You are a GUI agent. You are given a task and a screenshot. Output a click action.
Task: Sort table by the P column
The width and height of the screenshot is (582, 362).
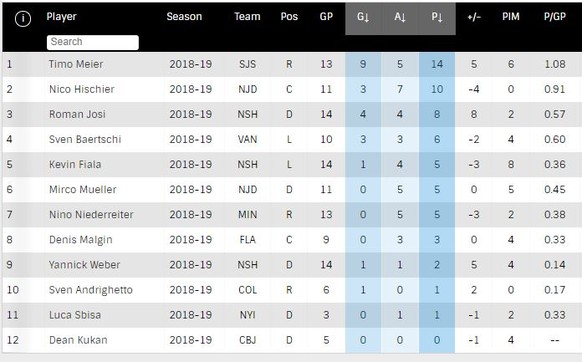coord(437,17)
